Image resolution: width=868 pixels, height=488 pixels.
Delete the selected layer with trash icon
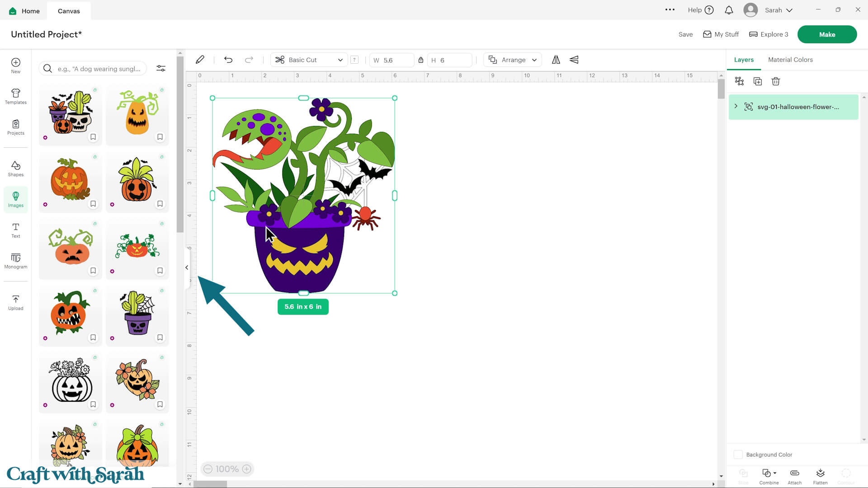coord(776,81)
